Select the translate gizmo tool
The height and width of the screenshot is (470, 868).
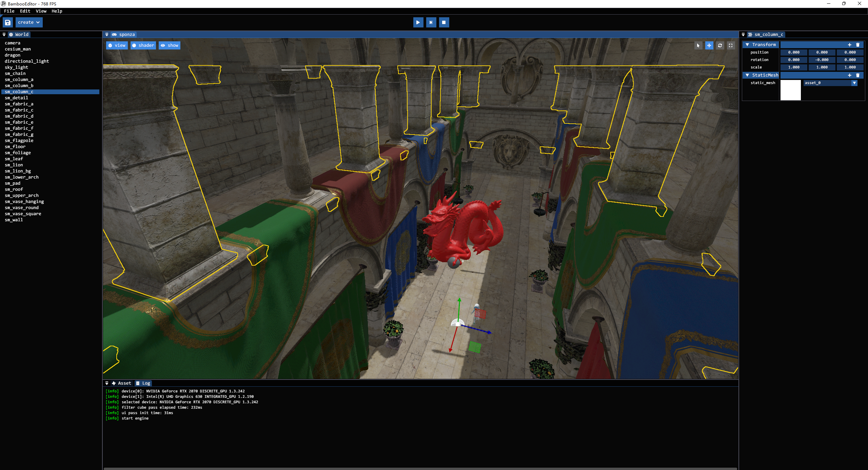click(709, 45)
